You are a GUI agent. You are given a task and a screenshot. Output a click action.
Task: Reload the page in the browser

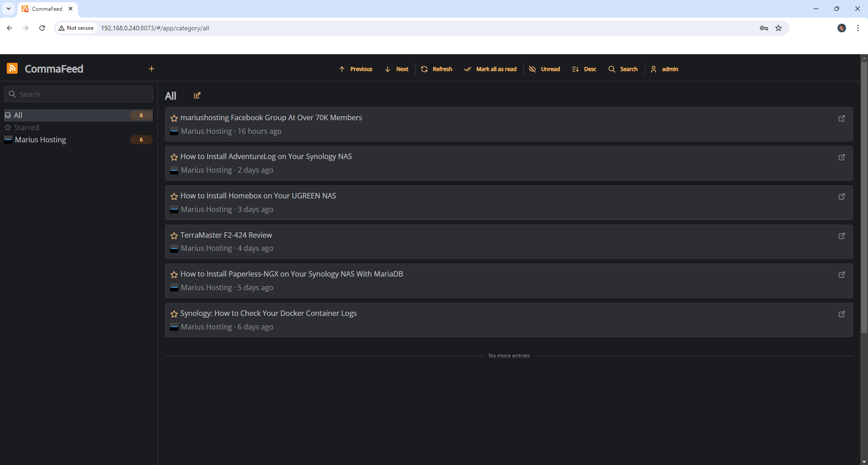pos(42,28)
